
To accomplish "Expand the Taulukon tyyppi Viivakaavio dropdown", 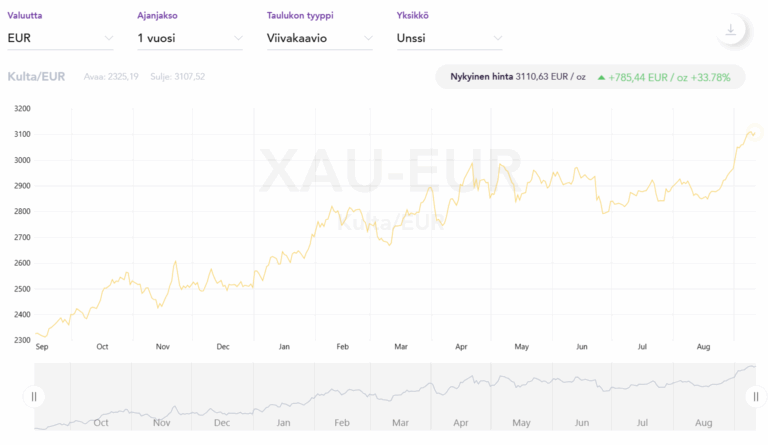I will click(319, 39).
